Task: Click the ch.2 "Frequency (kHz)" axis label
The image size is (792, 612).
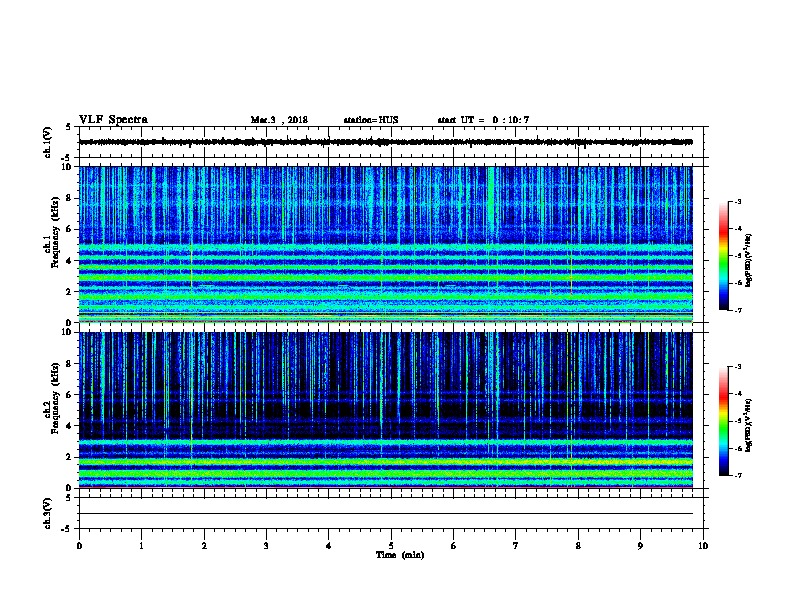Action: pos(55,398)
